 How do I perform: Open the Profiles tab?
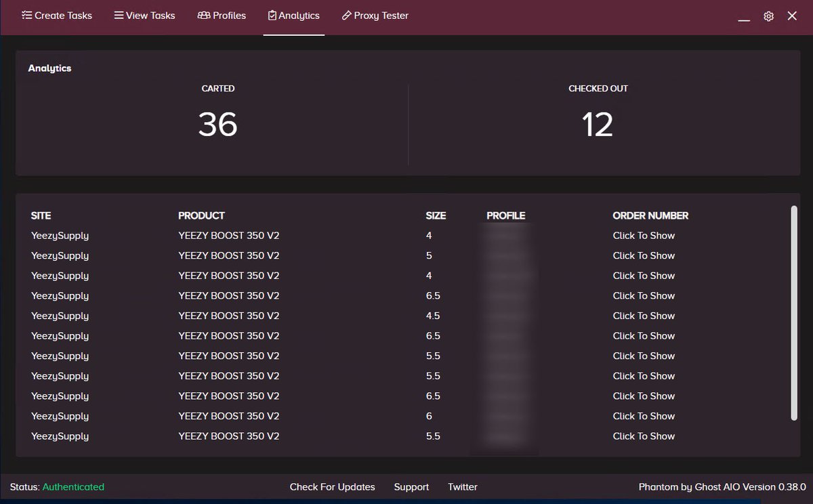click(x=222, y=15)
